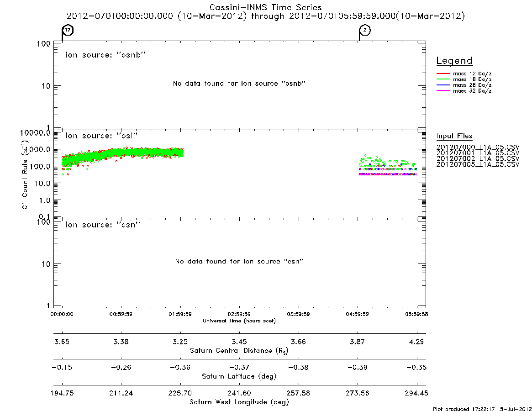This screenshot has height=411, width=532.
Task: Click the Saturn West Longitude (deg) axis label
Action: pyautogui.click(x=239, y=402)
